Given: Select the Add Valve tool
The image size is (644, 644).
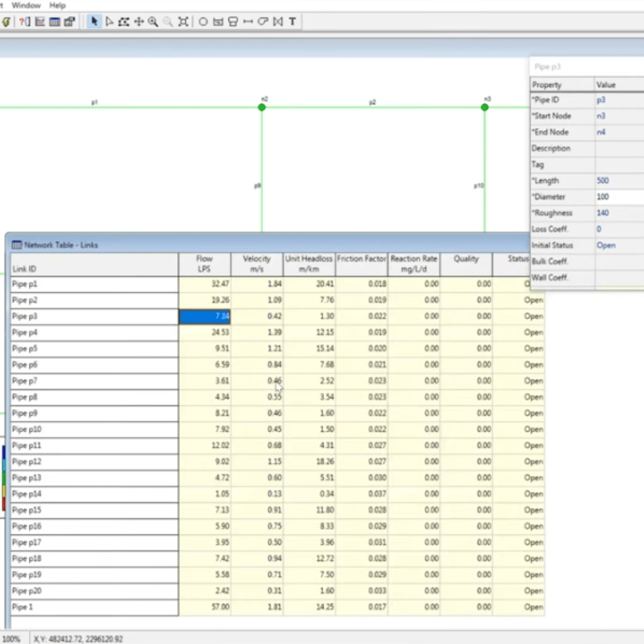Looking at the screenshot, I should (277, 21).
